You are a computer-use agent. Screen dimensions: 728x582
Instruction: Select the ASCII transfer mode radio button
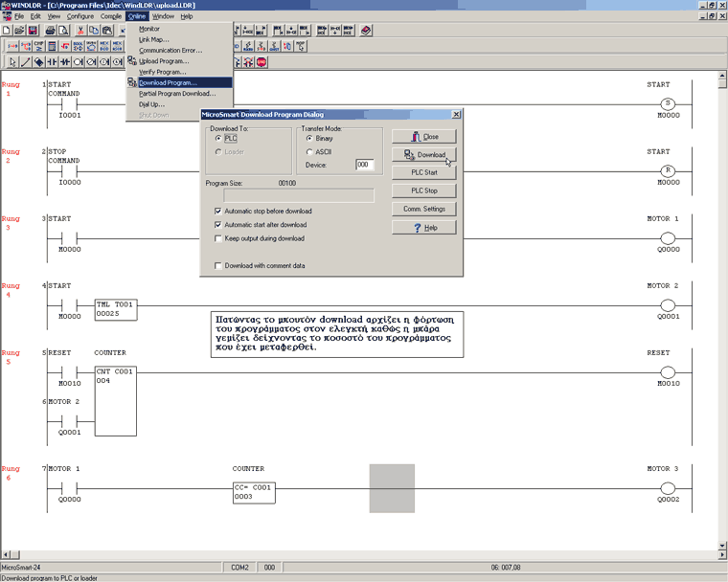point(308,151)
